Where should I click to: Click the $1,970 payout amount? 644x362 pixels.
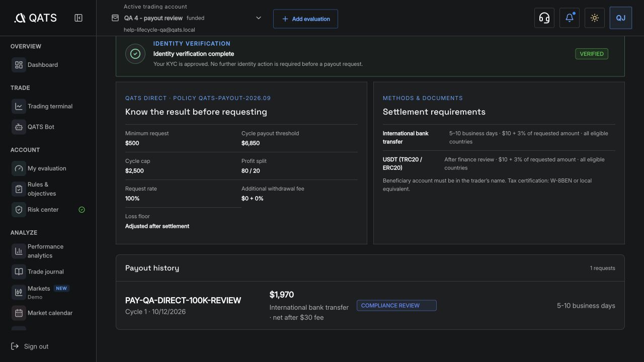tap(282, 295)
